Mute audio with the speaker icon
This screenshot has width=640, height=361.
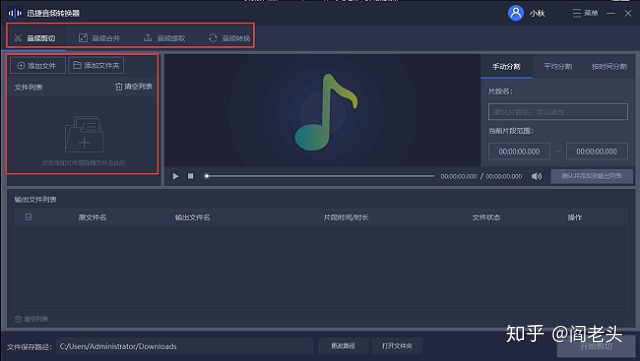[x=536, y=176]
